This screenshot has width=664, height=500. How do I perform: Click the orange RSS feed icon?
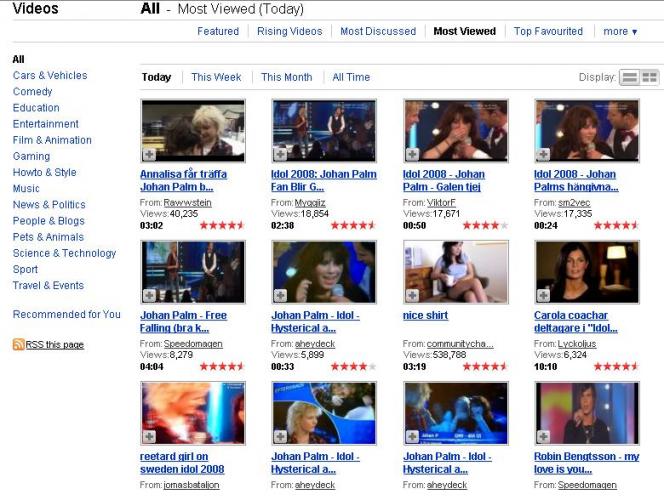click(18, 345)
